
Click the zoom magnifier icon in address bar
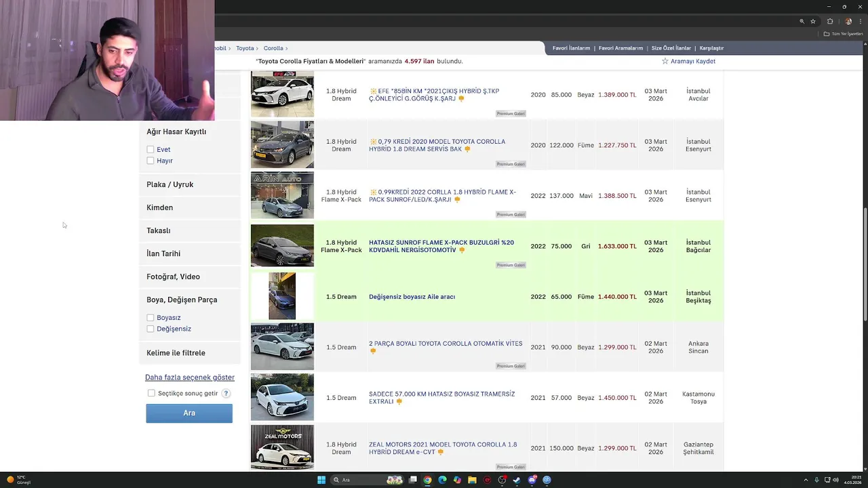click(x=802, y=21)
